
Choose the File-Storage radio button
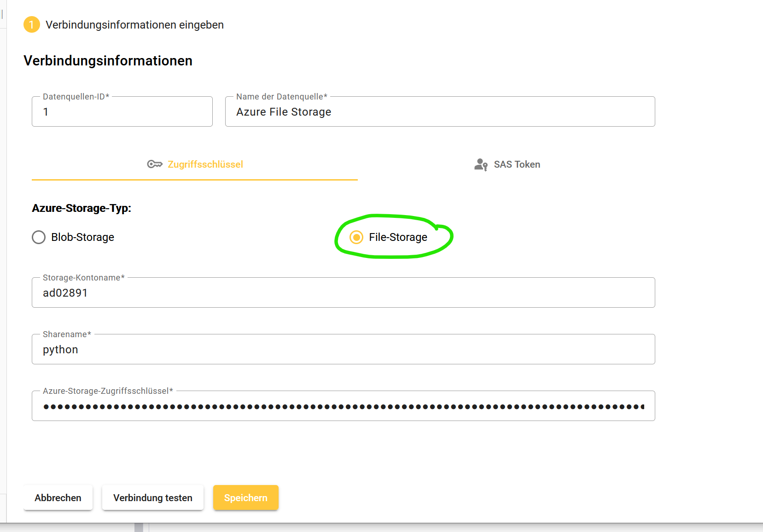click(x=356, y=237)
